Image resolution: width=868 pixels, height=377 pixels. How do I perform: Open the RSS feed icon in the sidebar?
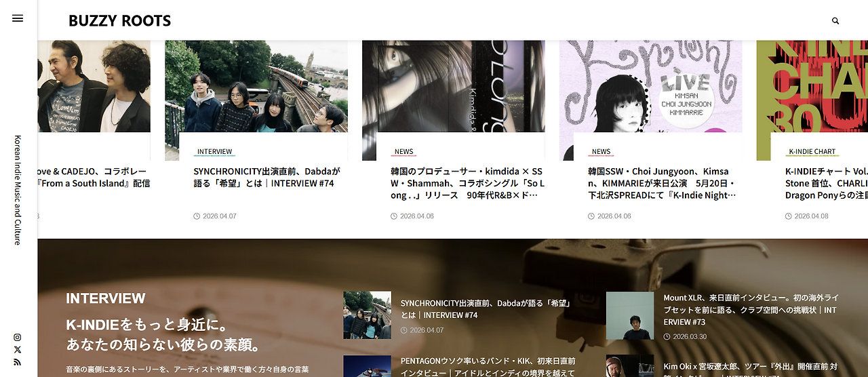click(x=18, y=363)
